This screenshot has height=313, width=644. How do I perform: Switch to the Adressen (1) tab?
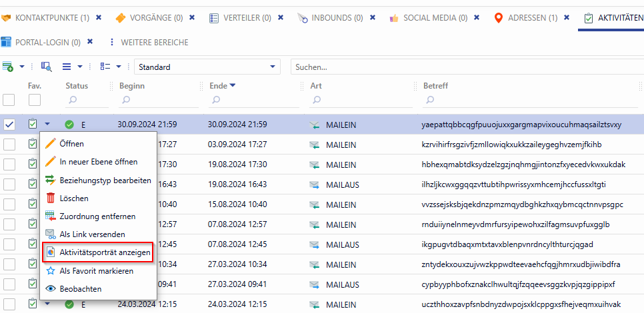(x=535, y=17)
